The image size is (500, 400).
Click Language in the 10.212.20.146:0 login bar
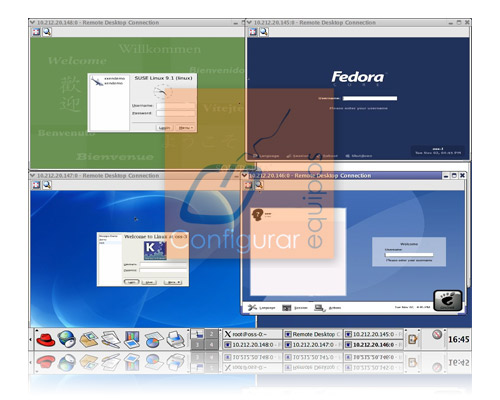262,308
